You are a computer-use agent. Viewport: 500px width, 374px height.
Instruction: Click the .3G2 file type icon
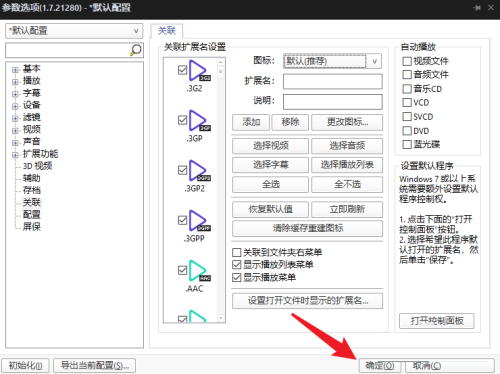[x=199, y=70]
